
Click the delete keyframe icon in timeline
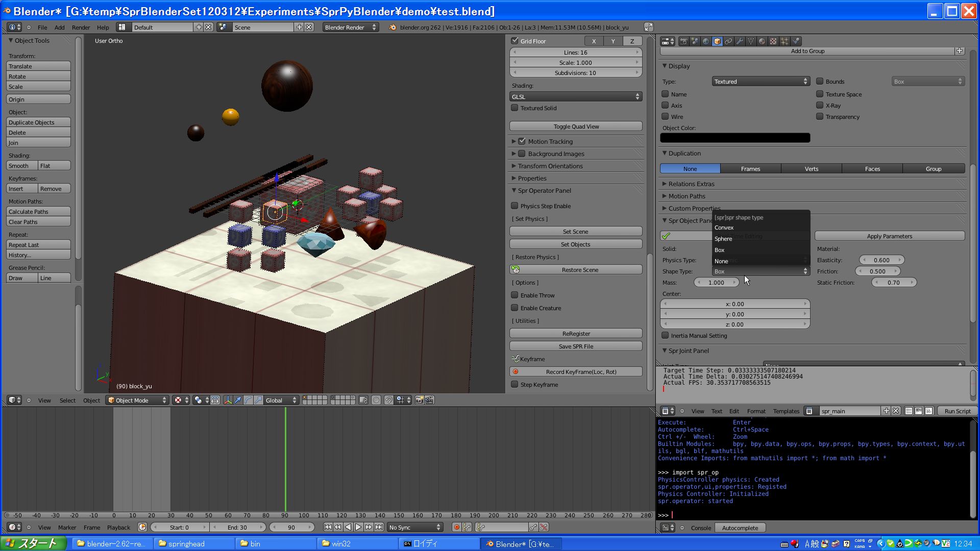tap(544, 527)
